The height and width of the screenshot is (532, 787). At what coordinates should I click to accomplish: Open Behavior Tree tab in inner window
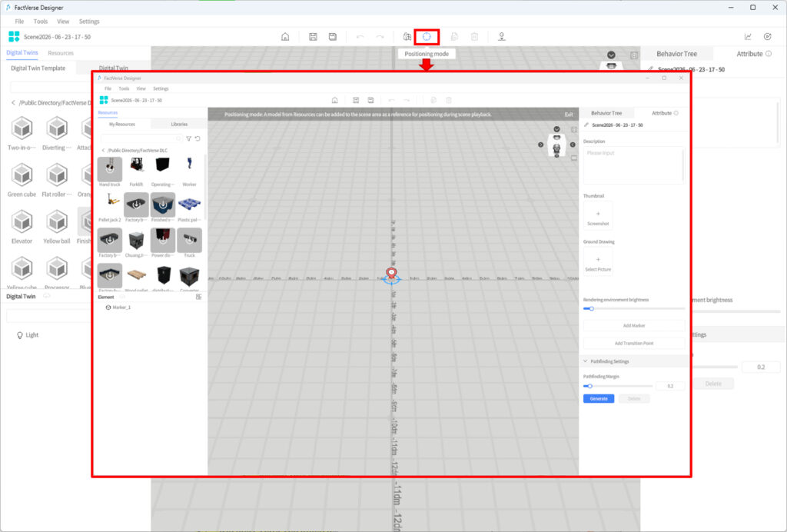coord(606,113)
